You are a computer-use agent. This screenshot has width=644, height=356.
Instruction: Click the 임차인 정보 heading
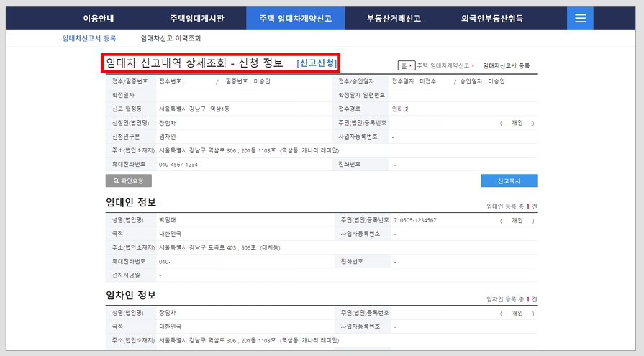[x=131, y=296]
